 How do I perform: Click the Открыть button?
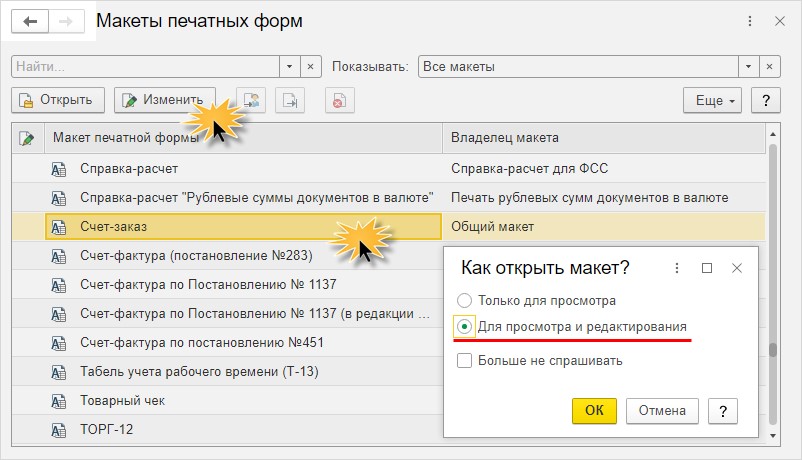pos(58,100)
